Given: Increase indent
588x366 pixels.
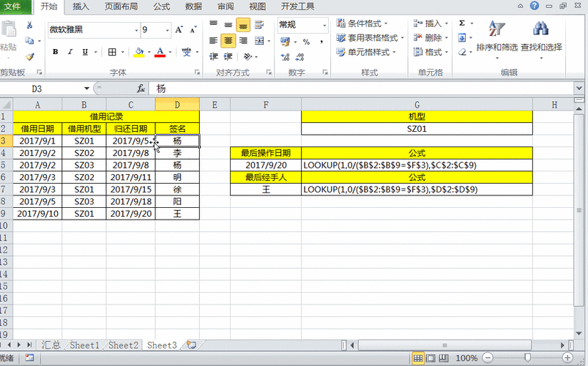Looking at the screenshot, I should tap(228, 56).
